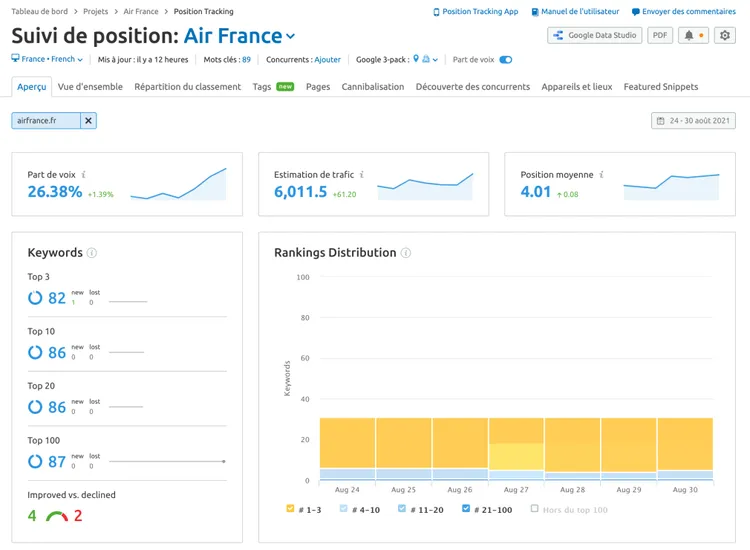Click the 4.01 average position value
Viewport: 750px width, 550px height.
536,192
